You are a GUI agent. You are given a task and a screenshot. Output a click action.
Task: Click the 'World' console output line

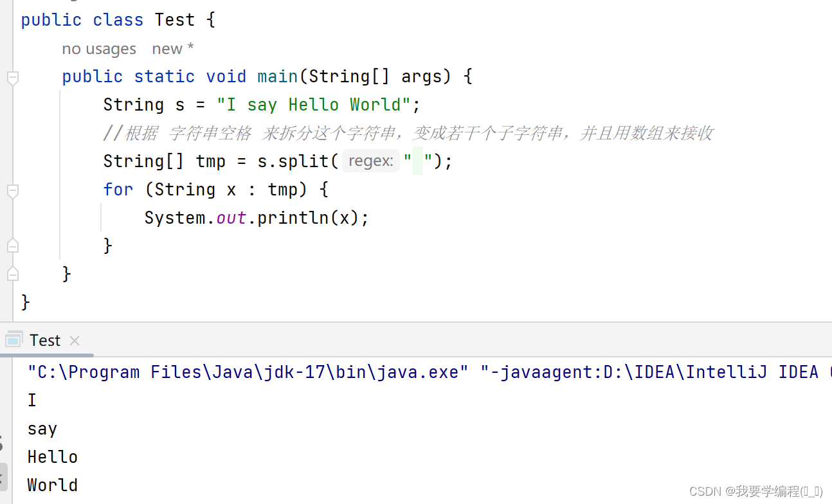[x=53, y=485]
